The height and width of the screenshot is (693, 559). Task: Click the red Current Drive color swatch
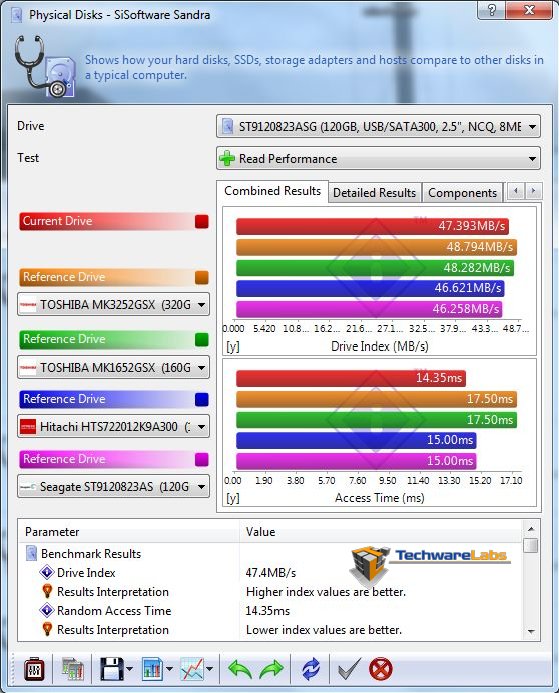(202, 221)
